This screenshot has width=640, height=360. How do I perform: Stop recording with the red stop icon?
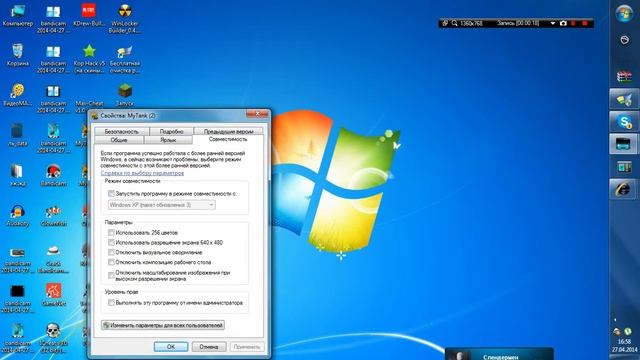coord(584,23)
